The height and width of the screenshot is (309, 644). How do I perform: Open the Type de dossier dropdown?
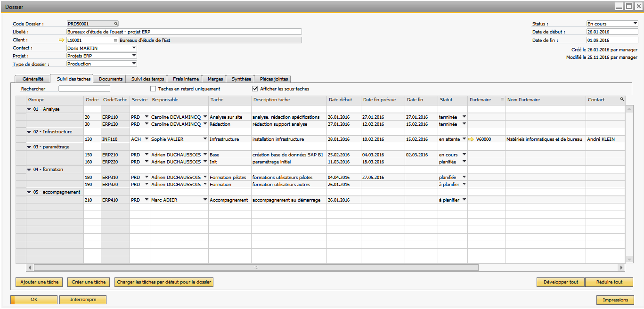click(134, 64)
